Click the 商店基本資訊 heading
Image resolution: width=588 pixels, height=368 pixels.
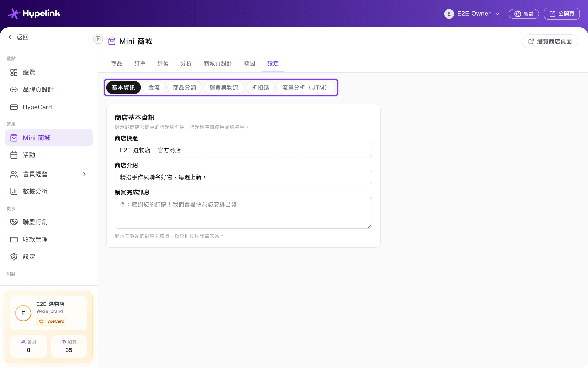click(135, 118)
